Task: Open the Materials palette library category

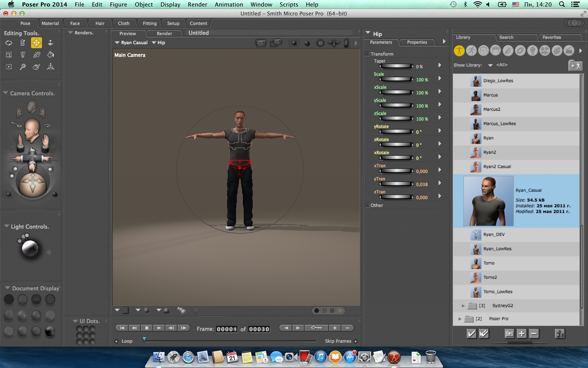Action: [x=557, y=51]
